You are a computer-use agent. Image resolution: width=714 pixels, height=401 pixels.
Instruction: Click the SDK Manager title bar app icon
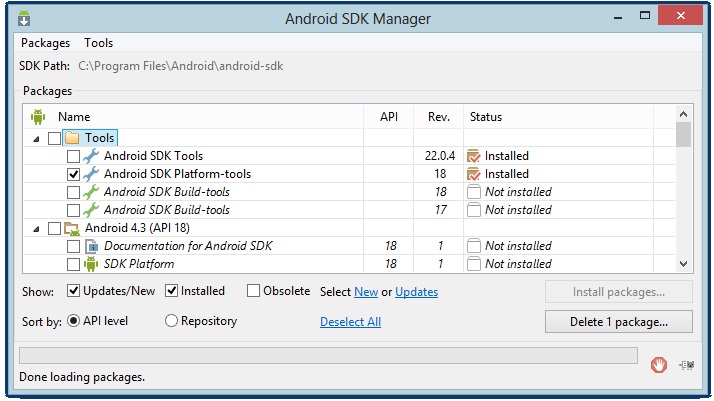[x=24, y=19]
